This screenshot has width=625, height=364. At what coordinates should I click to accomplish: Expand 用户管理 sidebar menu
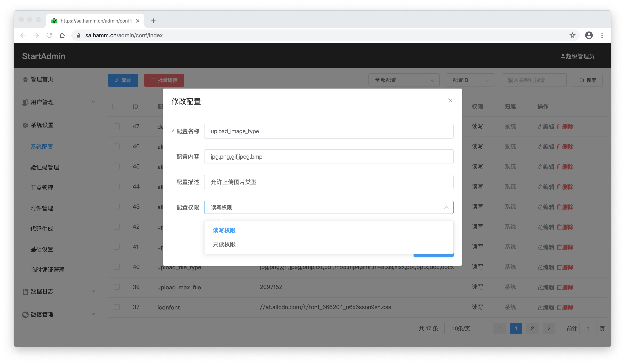pos(59,102)
